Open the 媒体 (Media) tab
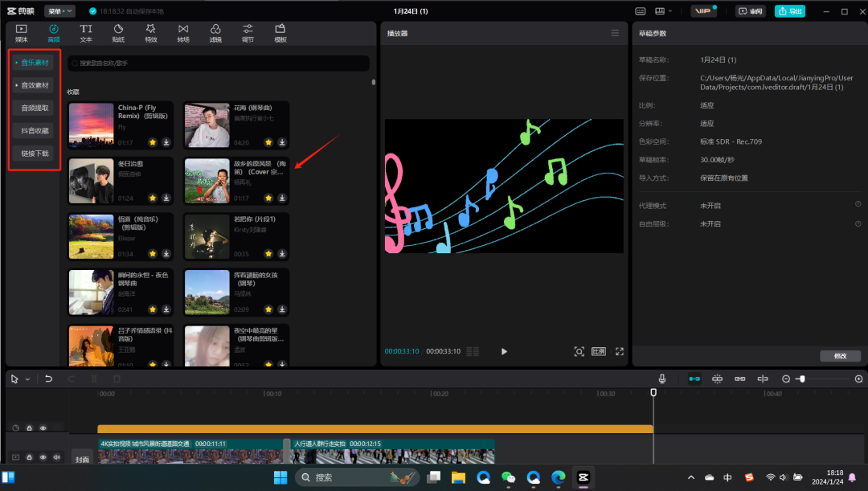Image resolution: width=868 pixels, height=491 pixels. (x=21, y=33)
